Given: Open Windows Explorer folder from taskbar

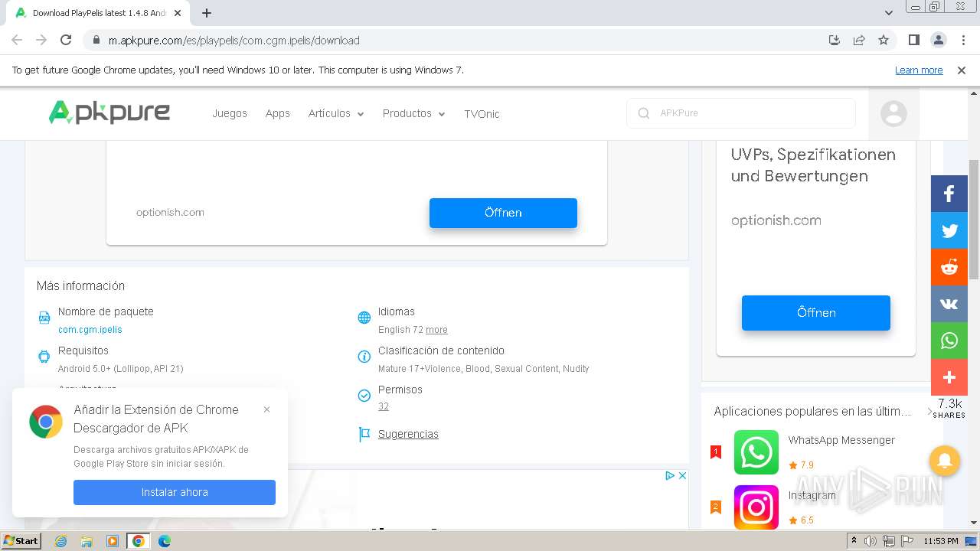Looking at the screenshot, I should click(x=87, y=541).
